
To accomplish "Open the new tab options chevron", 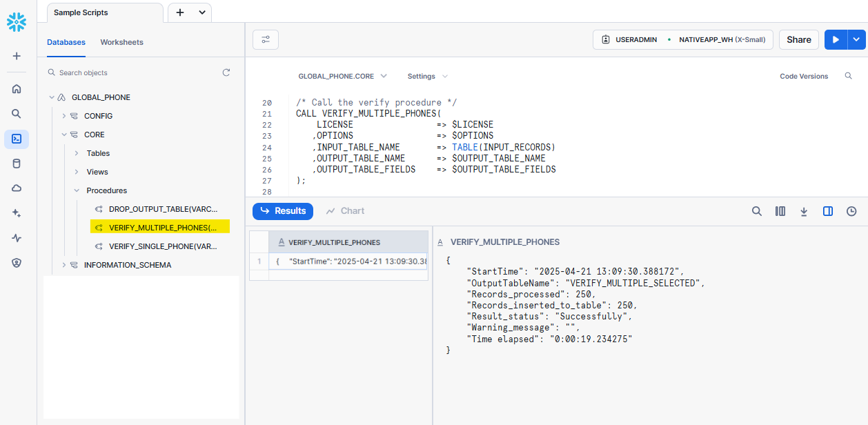I will click(202, 12).
